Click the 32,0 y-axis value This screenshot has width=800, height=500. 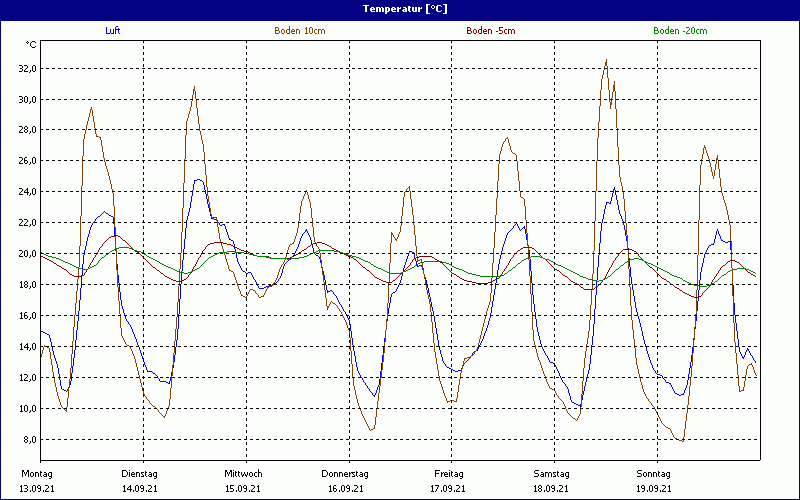[x=26, y=68]
